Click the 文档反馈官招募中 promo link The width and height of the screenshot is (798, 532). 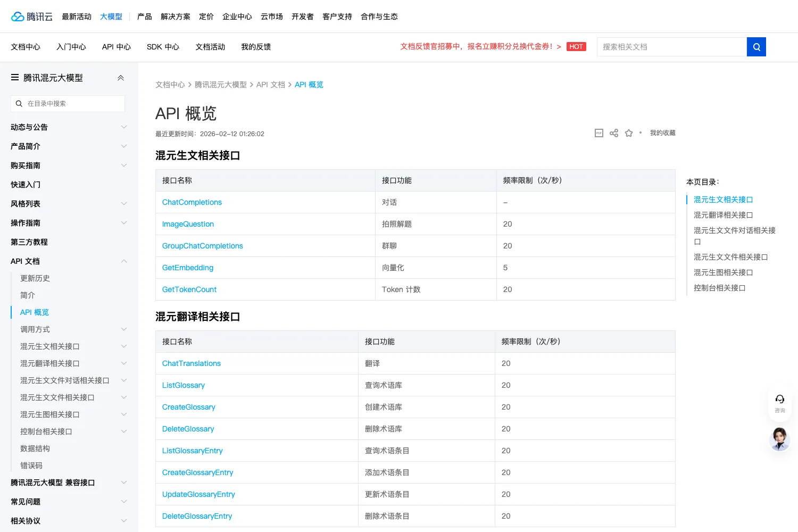(480, 47)
